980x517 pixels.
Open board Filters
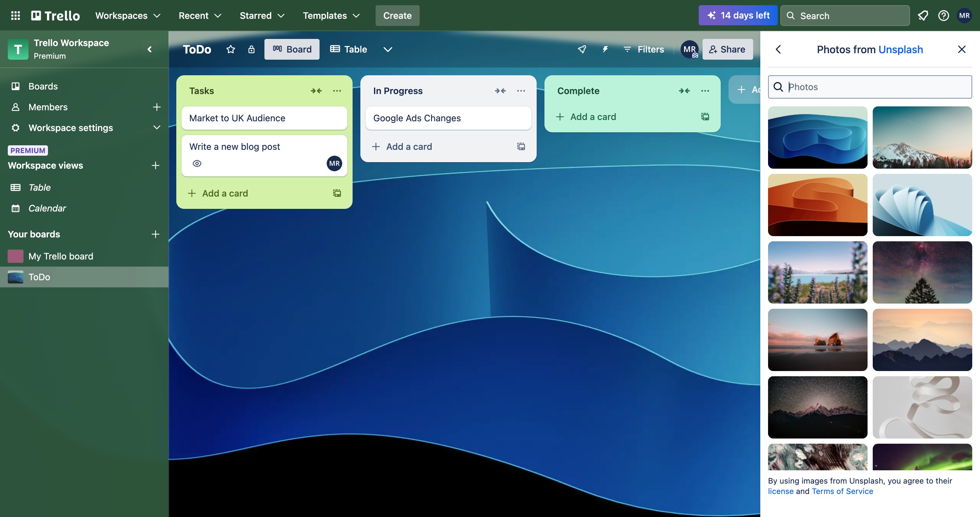pos(644,49)
